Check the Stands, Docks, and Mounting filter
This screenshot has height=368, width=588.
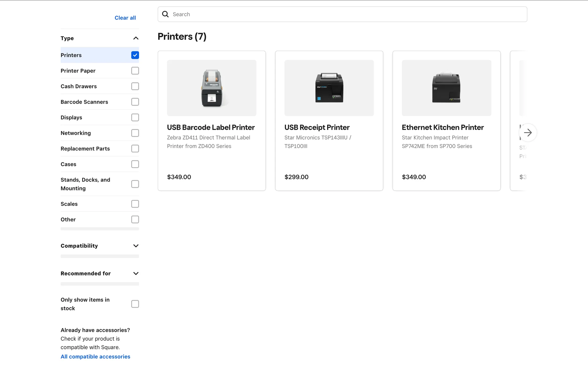(x=135, y=184)
